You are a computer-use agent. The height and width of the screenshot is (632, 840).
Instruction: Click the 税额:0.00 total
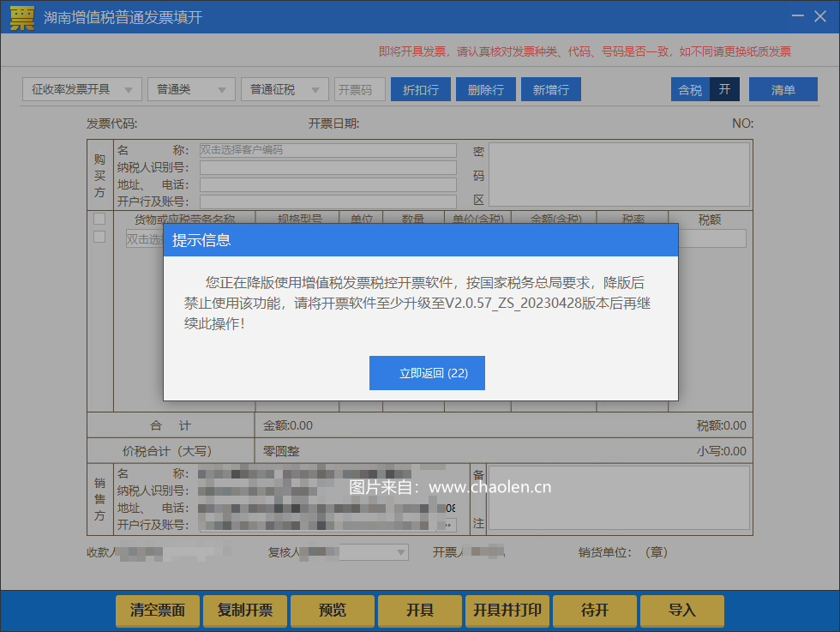coord(721,425)
